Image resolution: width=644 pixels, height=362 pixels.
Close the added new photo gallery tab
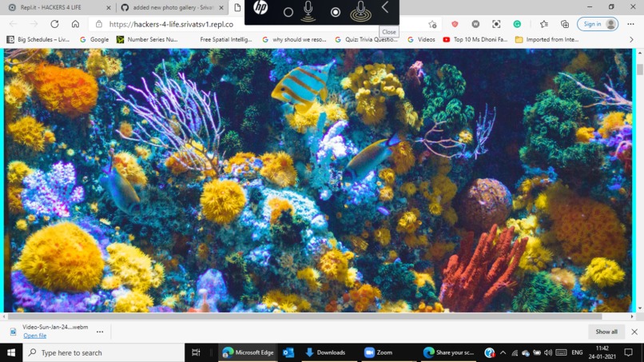(x=221, y=7)
